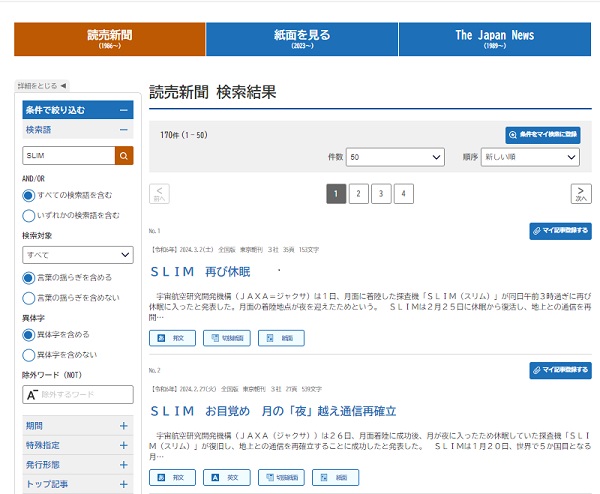Open 切抜紙面 clipping view for first article

[226, 338]
